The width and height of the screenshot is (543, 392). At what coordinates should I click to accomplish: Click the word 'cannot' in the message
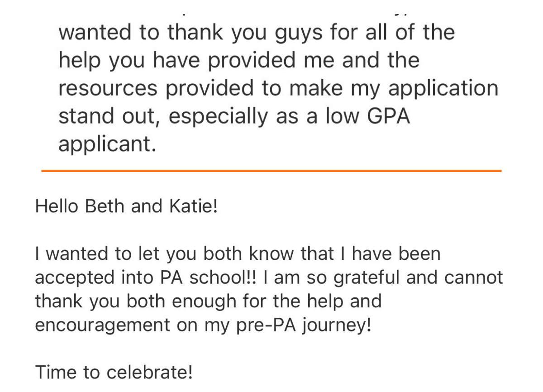tap(474, 277)
